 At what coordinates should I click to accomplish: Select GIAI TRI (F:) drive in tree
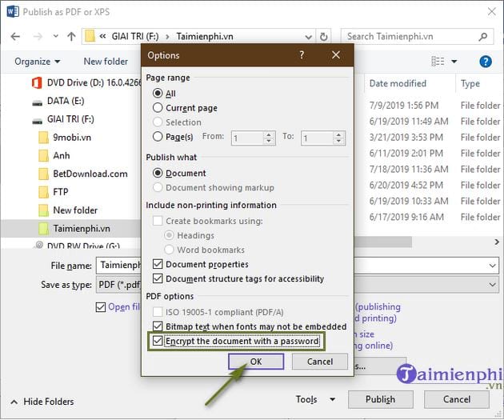pos(63,119)
